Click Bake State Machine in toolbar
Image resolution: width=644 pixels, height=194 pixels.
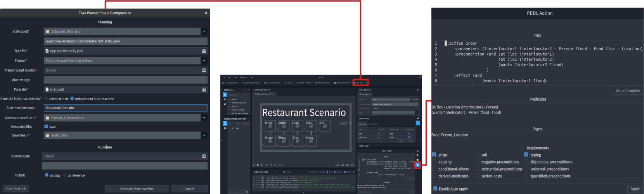click(x=342, y=83)
